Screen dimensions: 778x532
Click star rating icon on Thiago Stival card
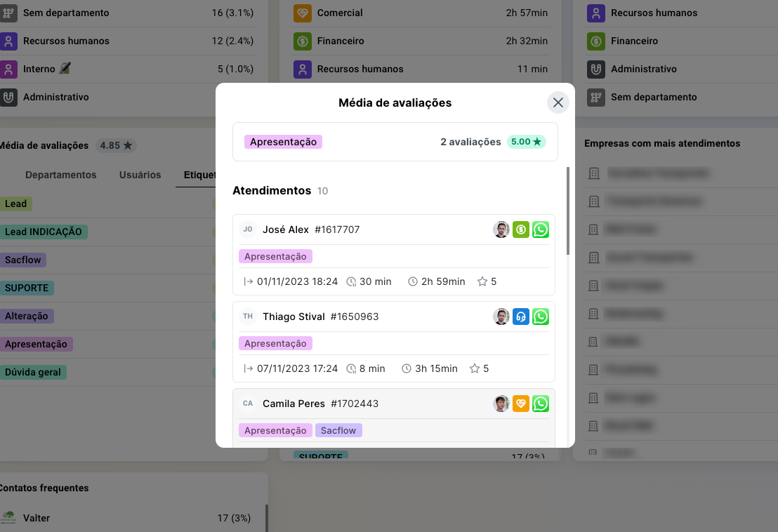(475, 368)
